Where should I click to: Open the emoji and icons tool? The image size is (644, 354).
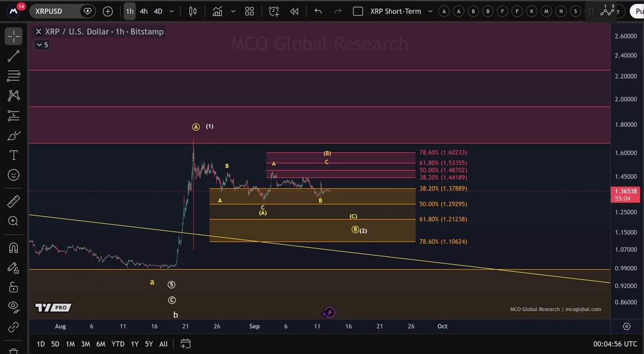click(x=13, y=175)
